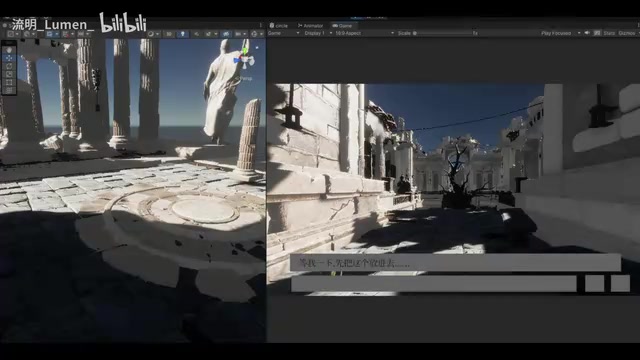
Task: Toggle Game view shortcuts icon
Action: [x=597, y=33]
